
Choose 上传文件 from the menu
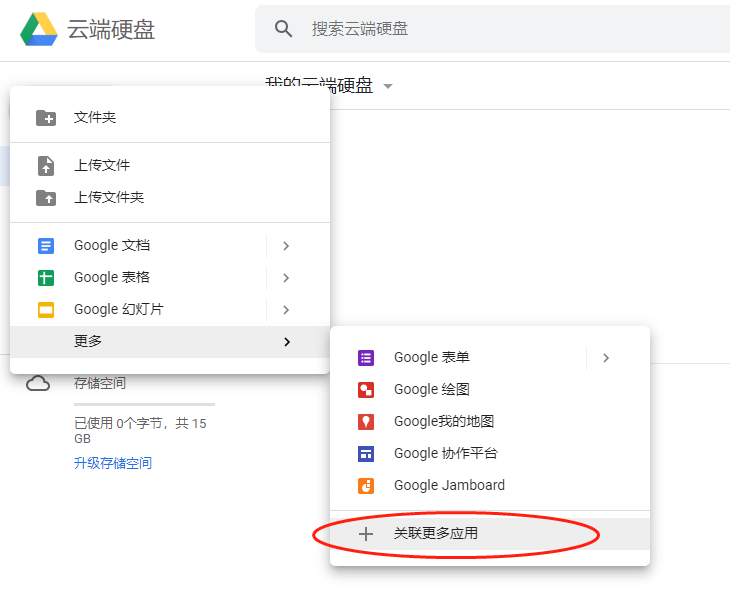click(170, 166)
